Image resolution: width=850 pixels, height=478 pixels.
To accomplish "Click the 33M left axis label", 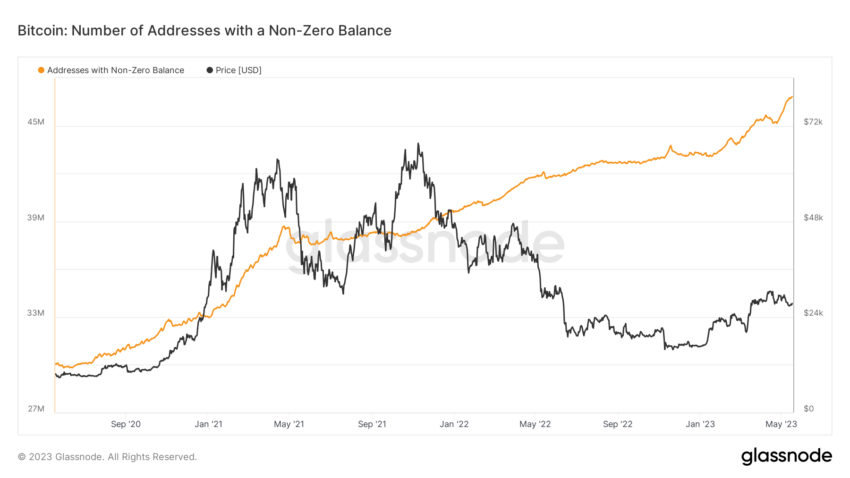I will point(36,313).
